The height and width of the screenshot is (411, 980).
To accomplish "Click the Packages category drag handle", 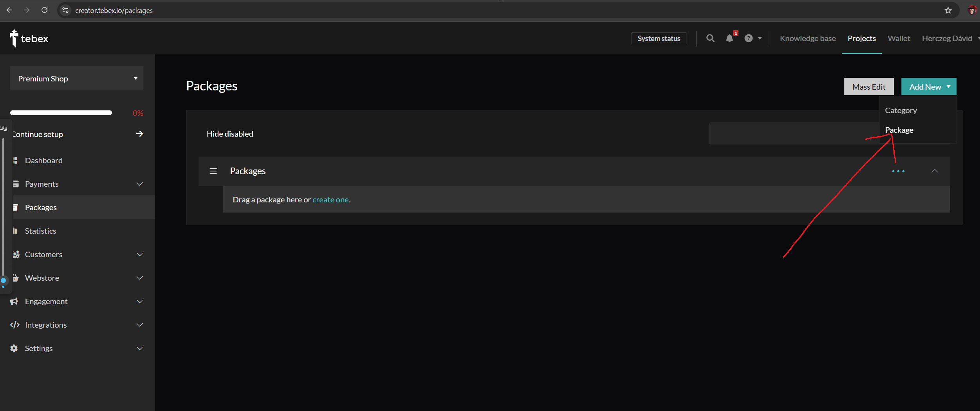I will point(213,171).
